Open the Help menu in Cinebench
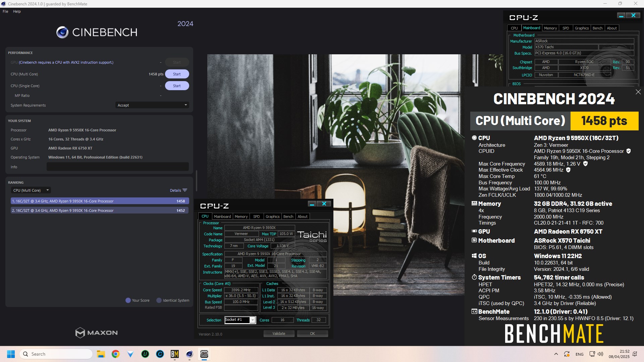This screenshot has width=644, height=362. coord(17,11)
